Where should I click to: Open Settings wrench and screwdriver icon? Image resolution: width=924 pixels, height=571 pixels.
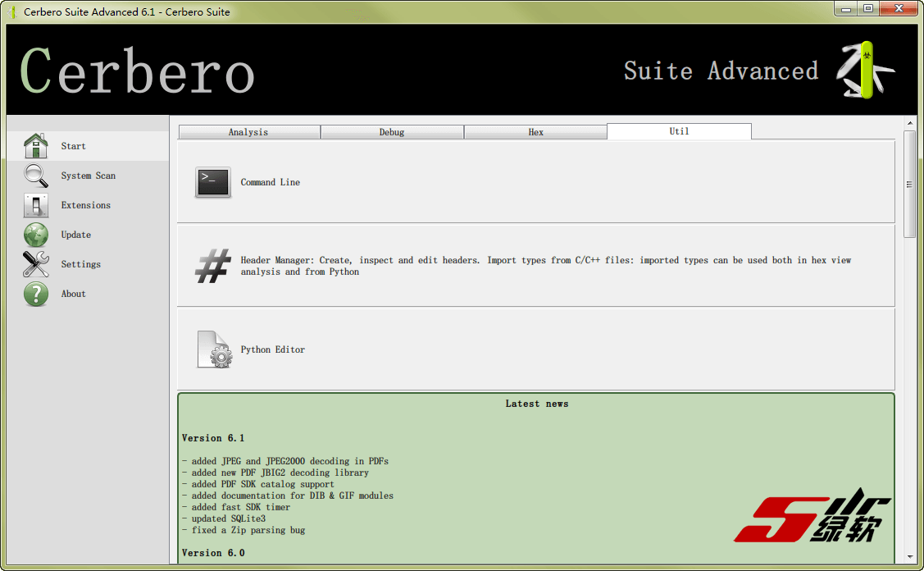(36, 264)
